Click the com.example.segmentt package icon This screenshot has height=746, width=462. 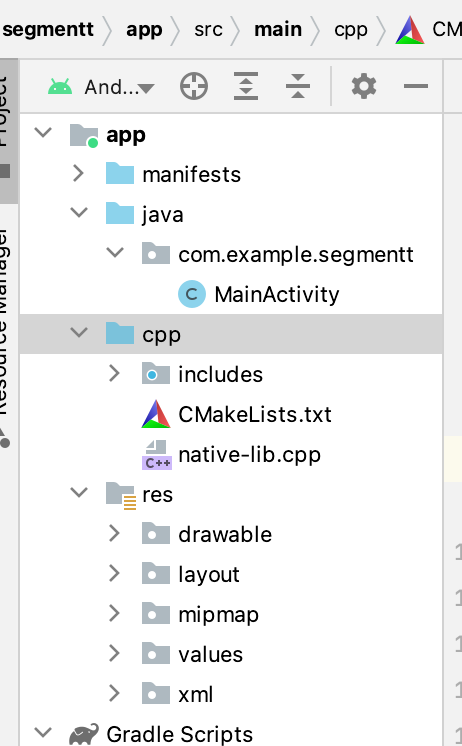pos(156,254)
